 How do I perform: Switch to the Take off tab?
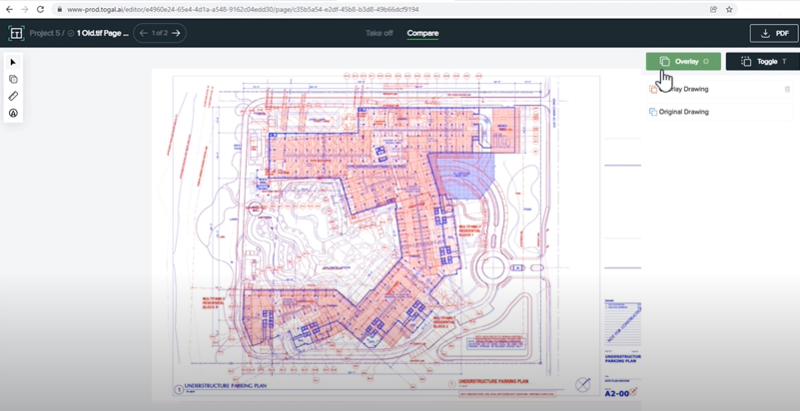pyautogui.click(x=379, y=33)
